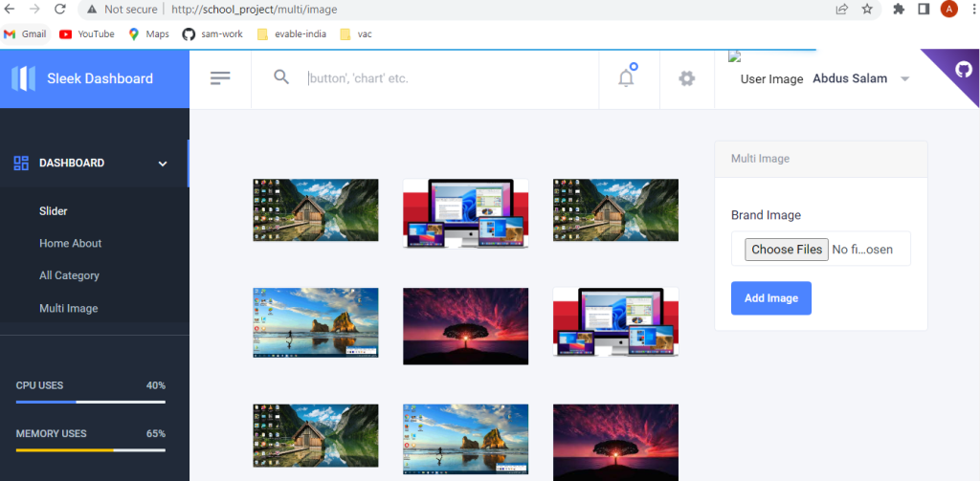This screenshot has width=980, height=481.
Task: Select Multi Image sidebar link
Action: (x=68, y=309)
